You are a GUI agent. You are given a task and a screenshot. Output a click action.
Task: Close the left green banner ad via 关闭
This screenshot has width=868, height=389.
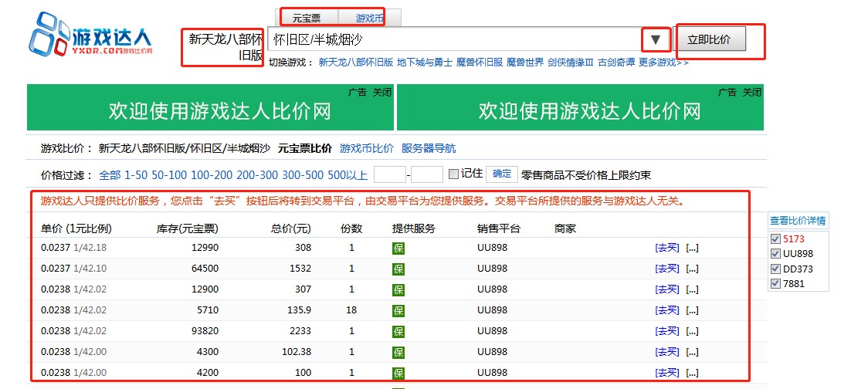point(381,92)
